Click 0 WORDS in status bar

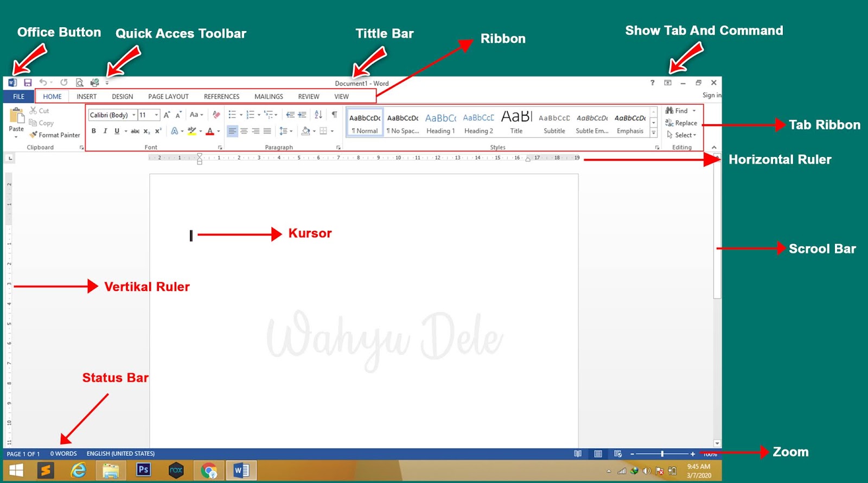click(x=63, y=454)
